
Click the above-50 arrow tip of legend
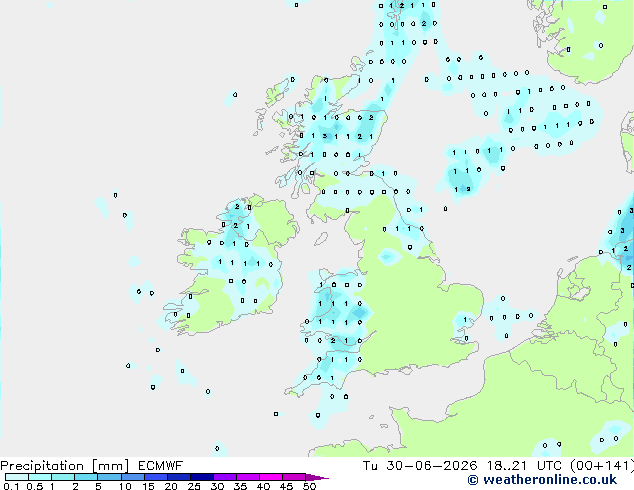(317, 477)
